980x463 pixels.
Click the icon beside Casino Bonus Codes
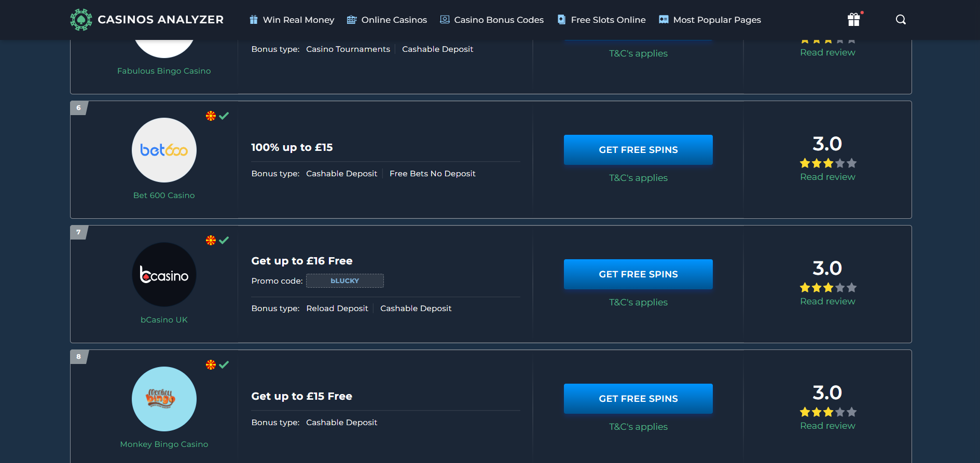coord(445,20)
